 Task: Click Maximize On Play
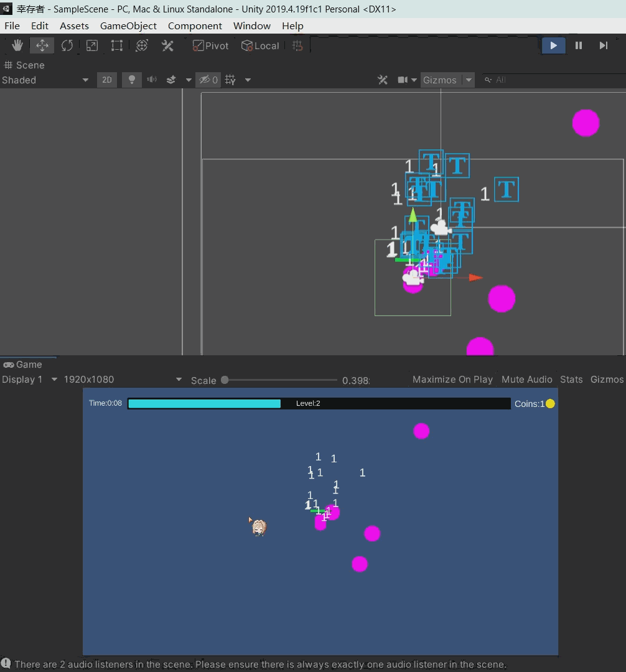(452, 380)
